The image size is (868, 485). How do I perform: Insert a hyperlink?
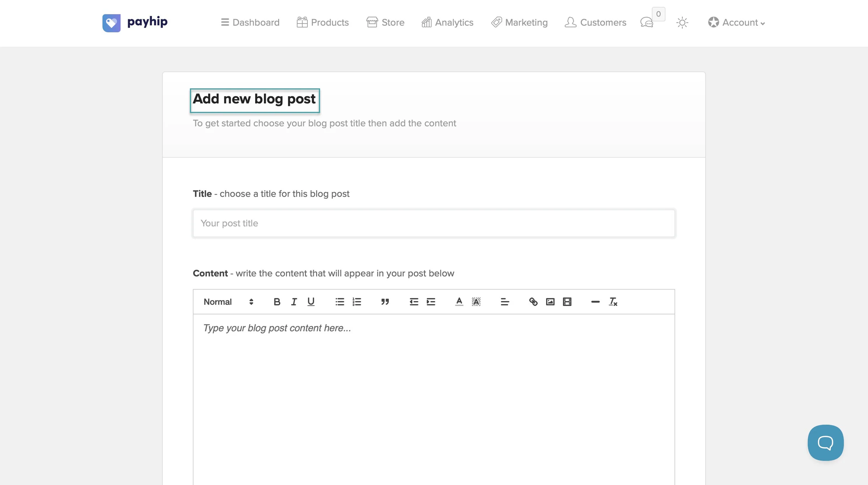point(533,302)
